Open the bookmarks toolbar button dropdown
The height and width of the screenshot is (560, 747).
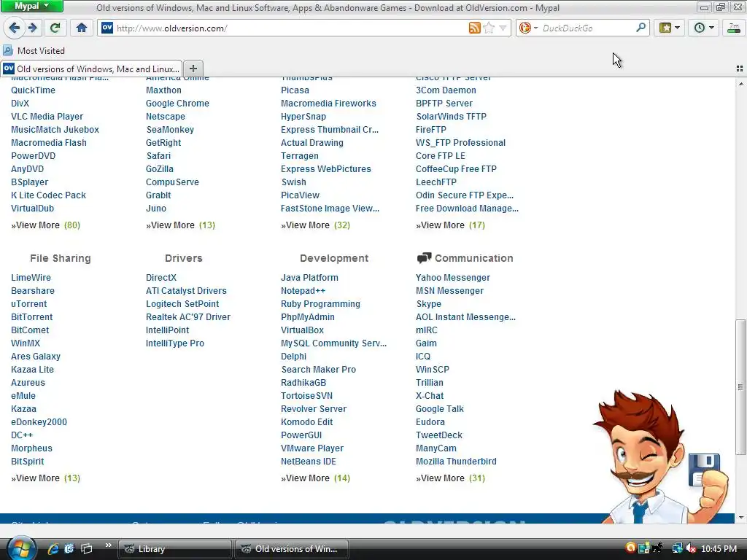pos(669,28)
